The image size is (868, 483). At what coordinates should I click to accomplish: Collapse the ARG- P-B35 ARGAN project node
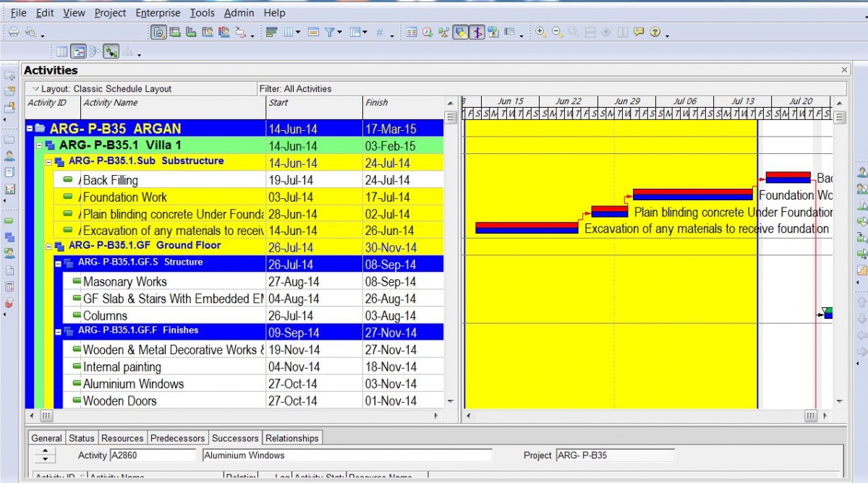coord(30,129)
